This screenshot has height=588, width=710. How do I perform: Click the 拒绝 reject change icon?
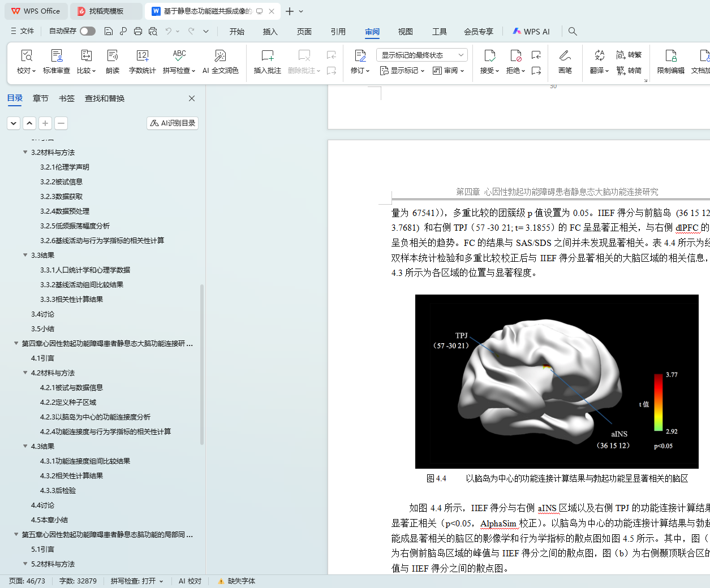click(515, 55)
